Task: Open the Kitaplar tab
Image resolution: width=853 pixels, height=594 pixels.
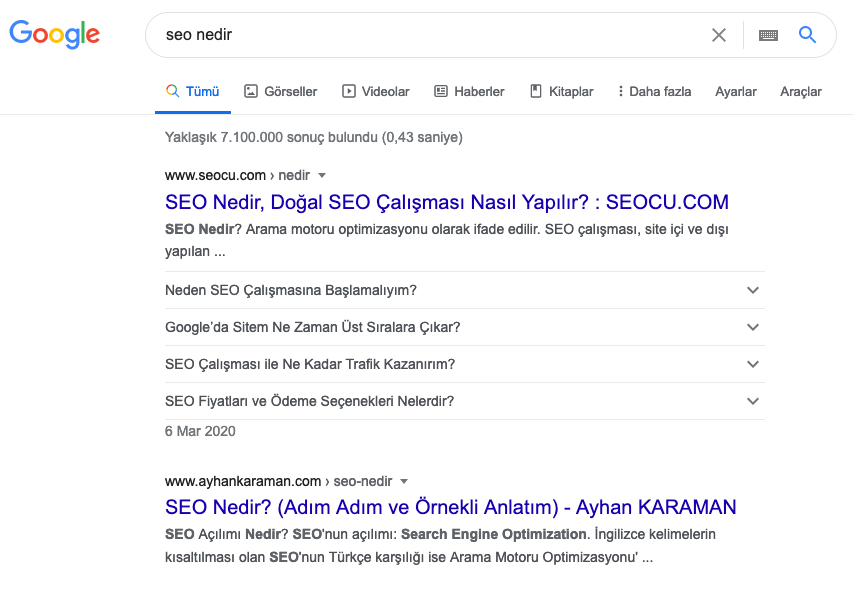Action: click(561, 91)
